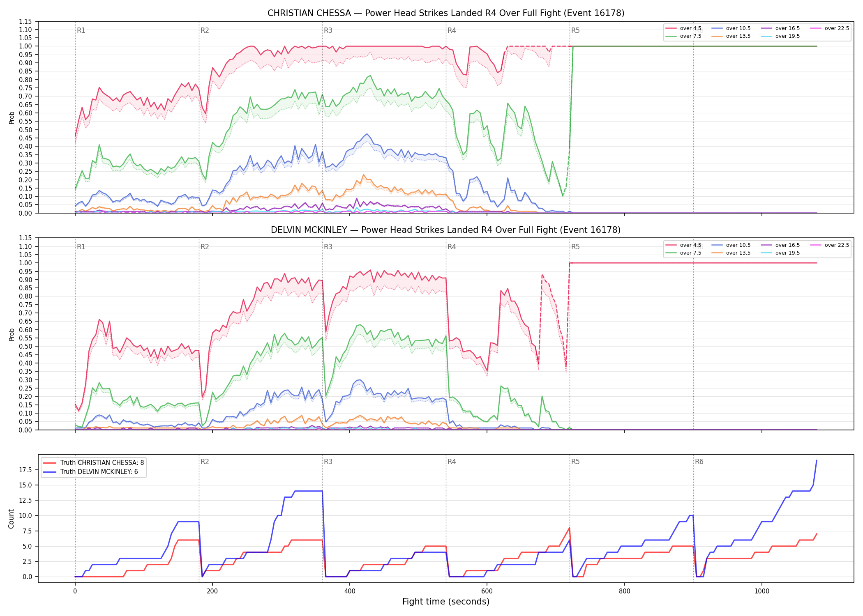
Task: Click the R5 round marker in Count chart
Action: point(575,462)
